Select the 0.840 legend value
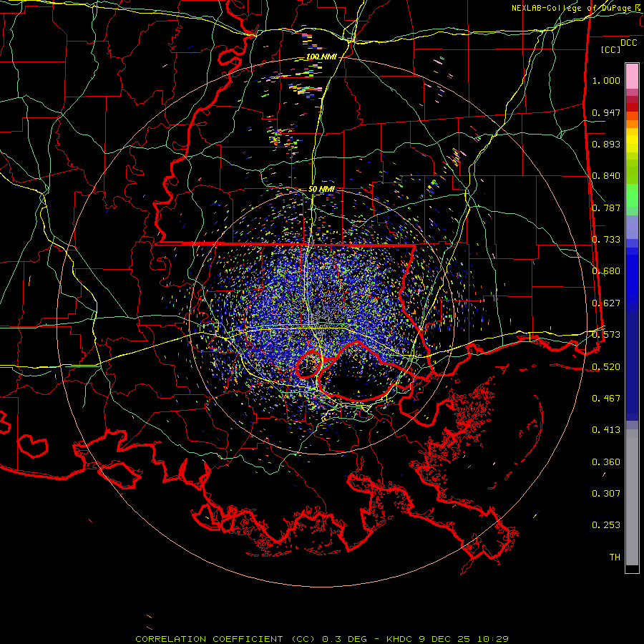The width and height of the screenshot is (644, 644). 606,176
